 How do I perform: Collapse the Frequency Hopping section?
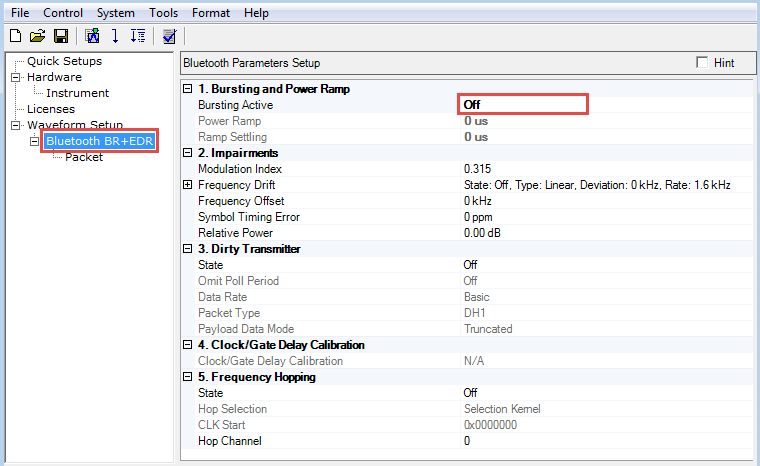[x=188, y=377]
